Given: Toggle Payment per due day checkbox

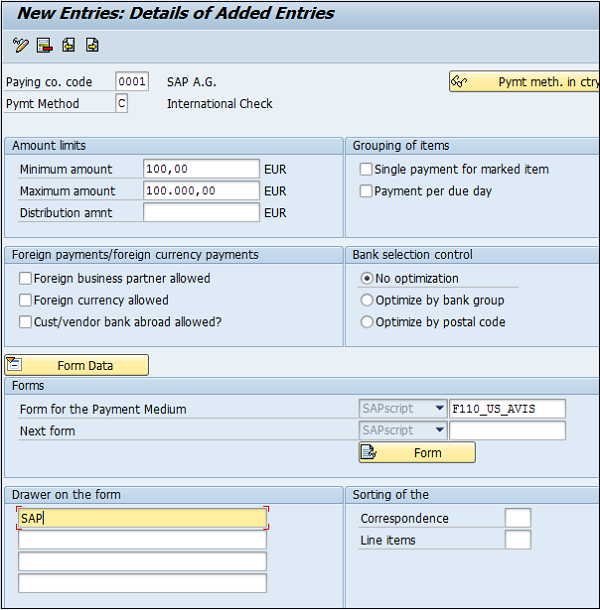Looking at the screenshot, I should click(366, 191).
